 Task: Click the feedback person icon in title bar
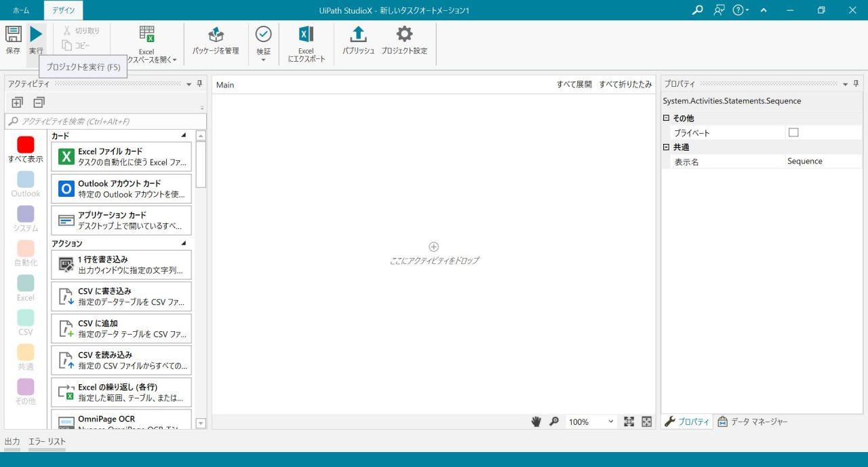pos(719,10)
